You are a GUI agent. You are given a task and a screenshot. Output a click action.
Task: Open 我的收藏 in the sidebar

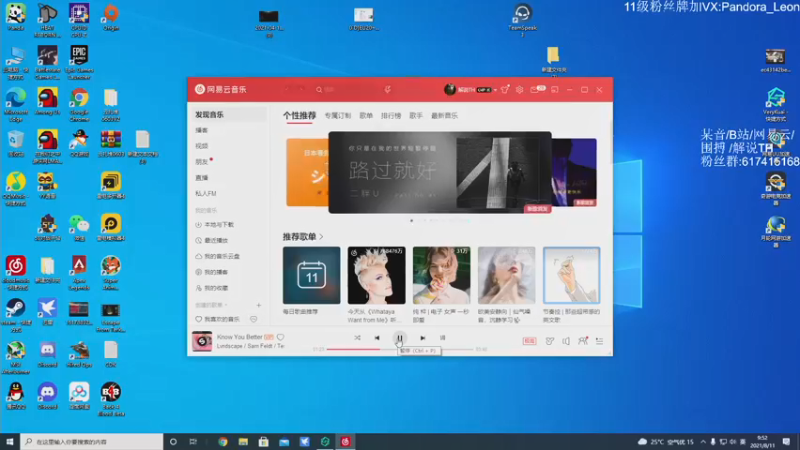pos(212,288)
